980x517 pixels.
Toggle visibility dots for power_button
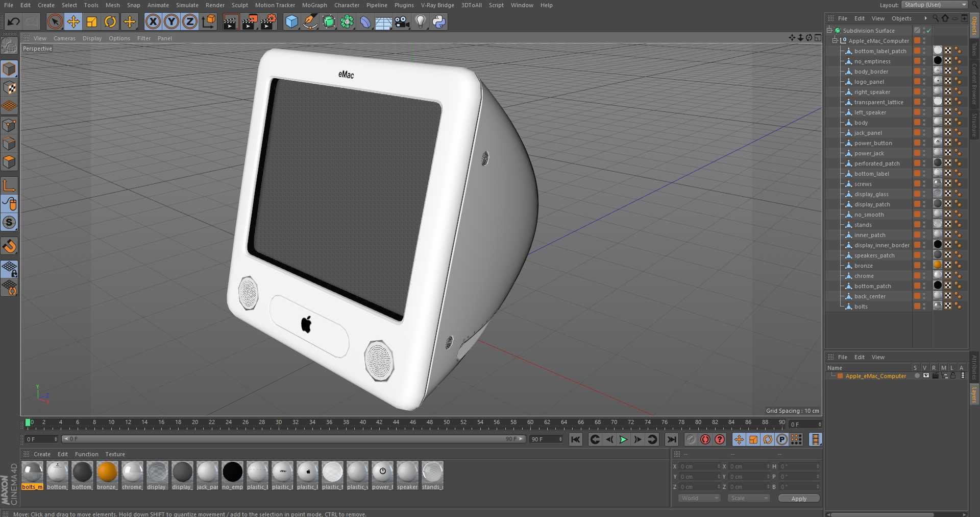tap(924, 143)
